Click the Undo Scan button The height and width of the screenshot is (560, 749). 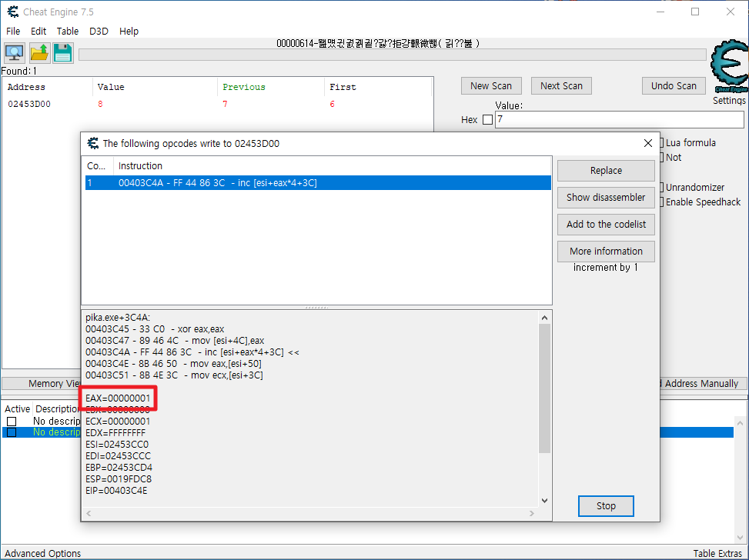point(674,86)
